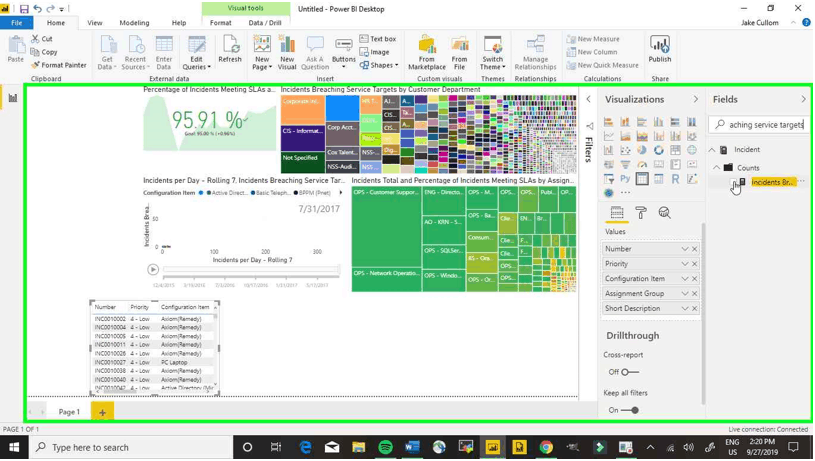This screenshot has height=461, width=815.
Task: Select the Python visual icon
Action: [625, 179]
